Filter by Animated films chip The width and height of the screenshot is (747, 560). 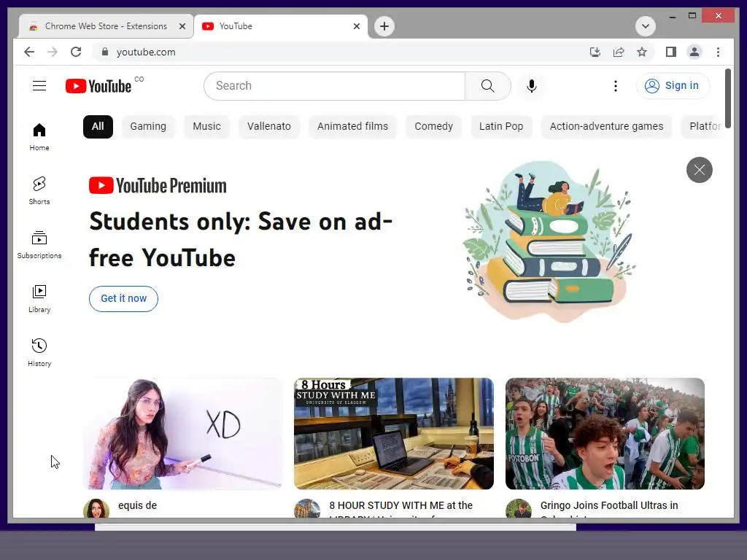tap(352, 127)
